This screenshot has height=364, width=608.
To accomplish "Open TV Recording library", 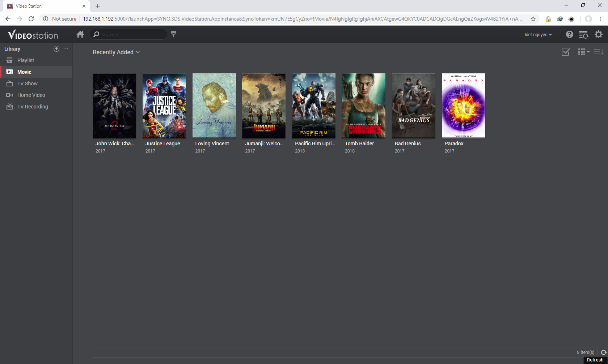I will [36, 107].
